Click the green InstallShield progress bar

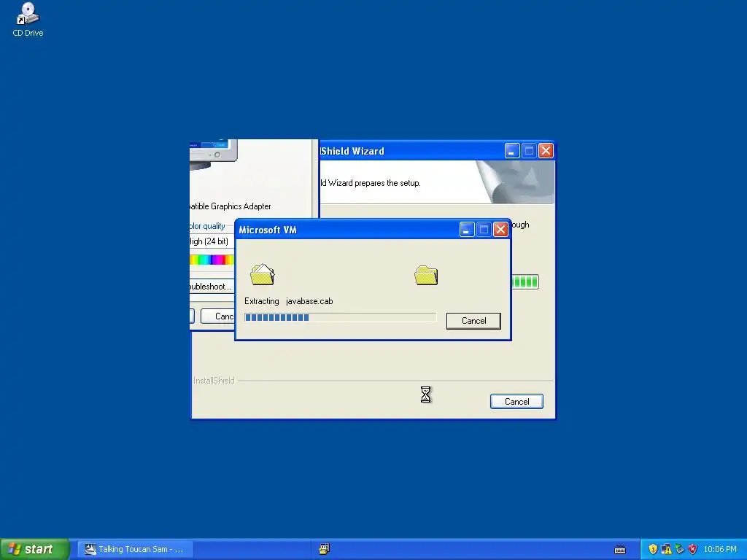pos(525,282)
